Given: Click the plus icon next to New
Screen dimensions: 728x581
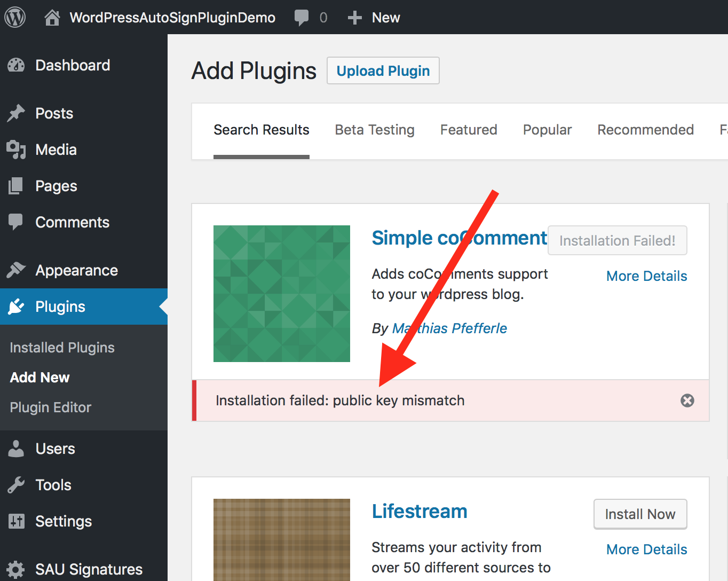Looking at the screenshot, I should coord(355,18).
